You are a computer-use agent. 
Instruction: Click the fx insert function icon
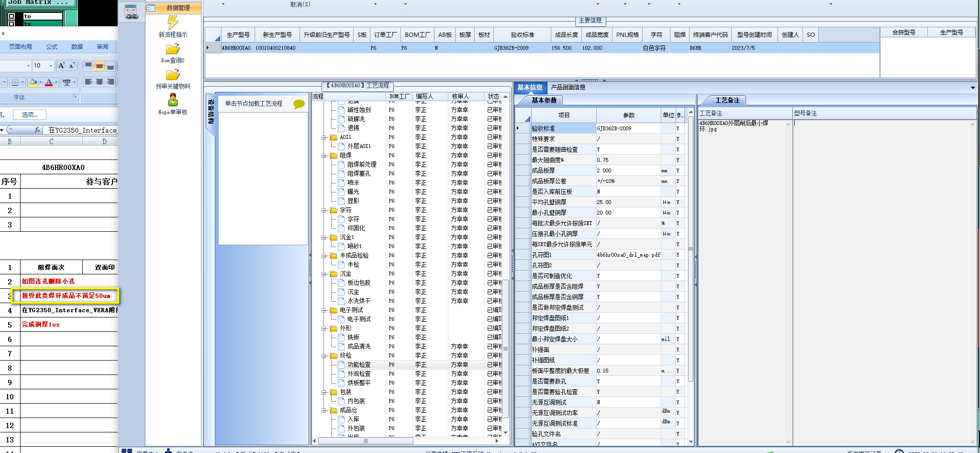point(37,130)
